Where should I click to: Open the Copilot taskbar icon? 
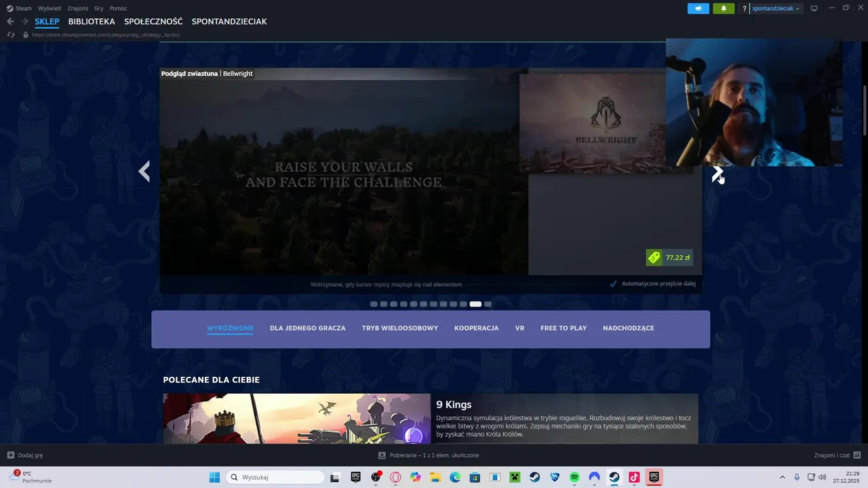tap(416, 477)
